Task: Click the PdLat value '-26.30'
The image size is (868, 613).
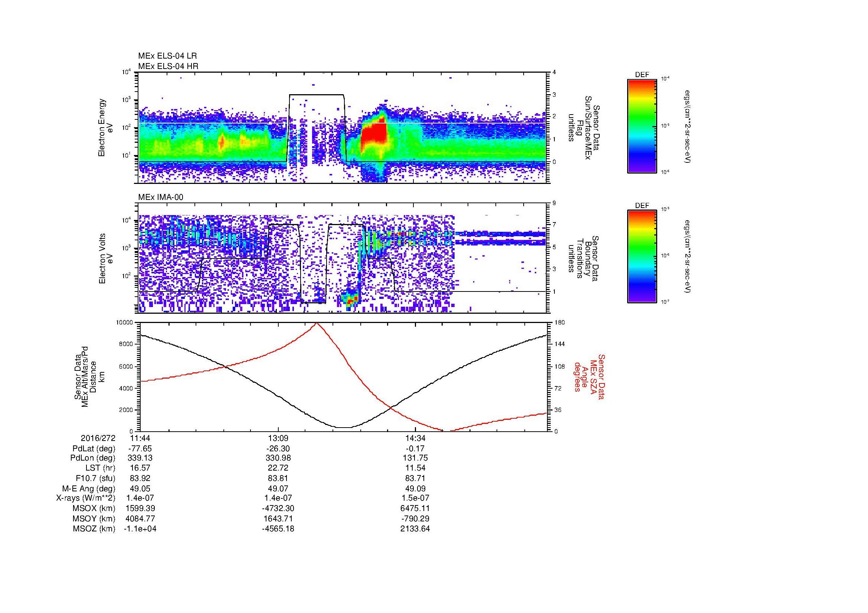Action: 278,449
